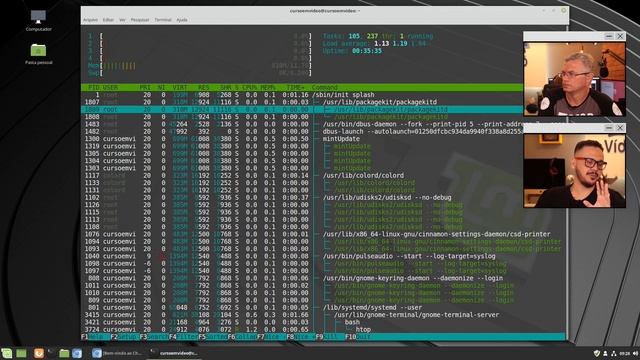Screen dimensions: 640x360
Task: Minimize the lower webcam overlay window
Action: (x=609, y=128)
